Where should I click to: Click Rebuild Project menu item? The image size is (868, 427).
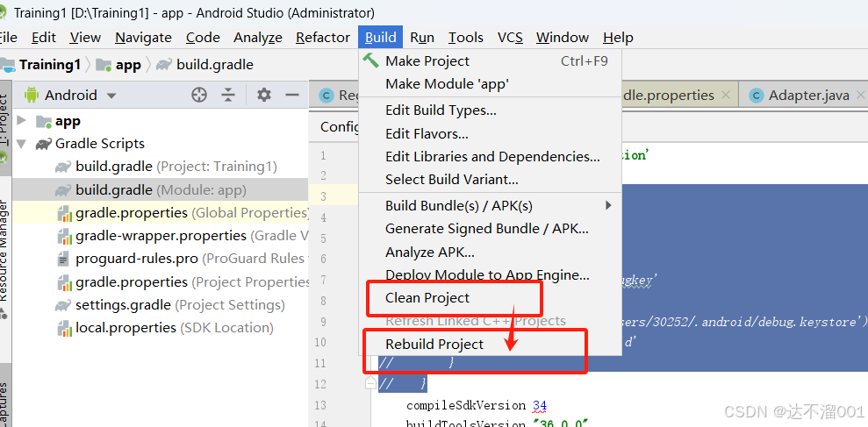(491, 344)
